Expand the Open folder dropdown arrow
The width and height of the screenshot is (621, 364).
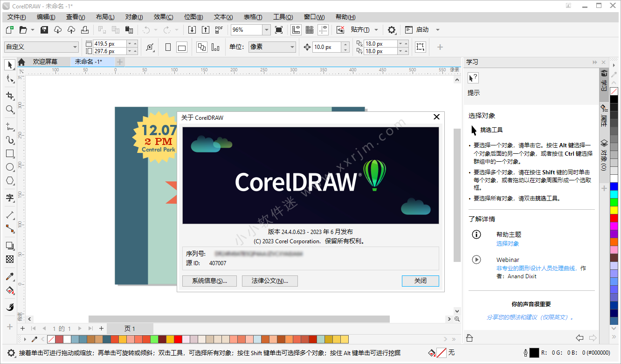point(33,30)
